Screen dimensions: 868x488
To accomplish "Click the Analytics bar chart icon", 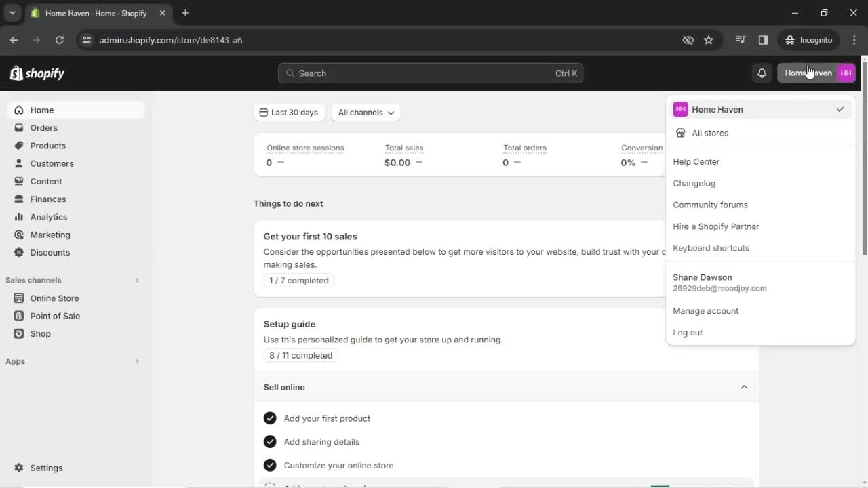I will pos(19,217).
